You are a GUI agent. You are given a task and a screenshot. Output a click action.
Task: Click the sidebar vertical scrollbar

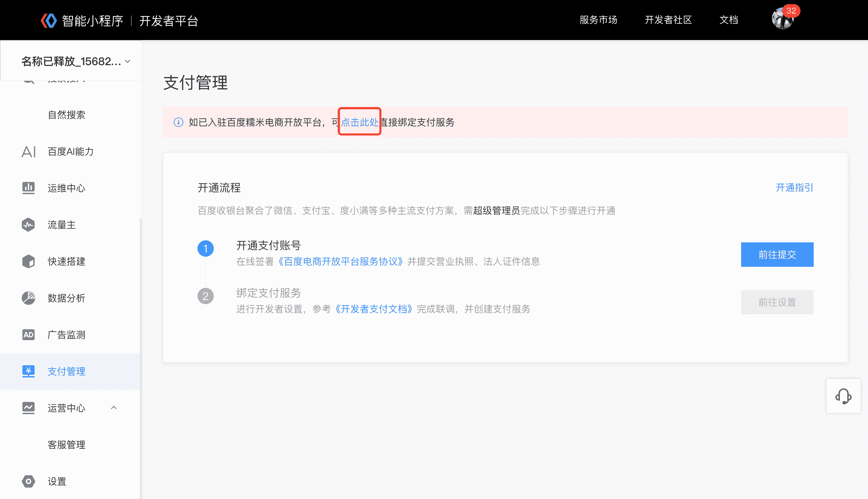point(141,358)
